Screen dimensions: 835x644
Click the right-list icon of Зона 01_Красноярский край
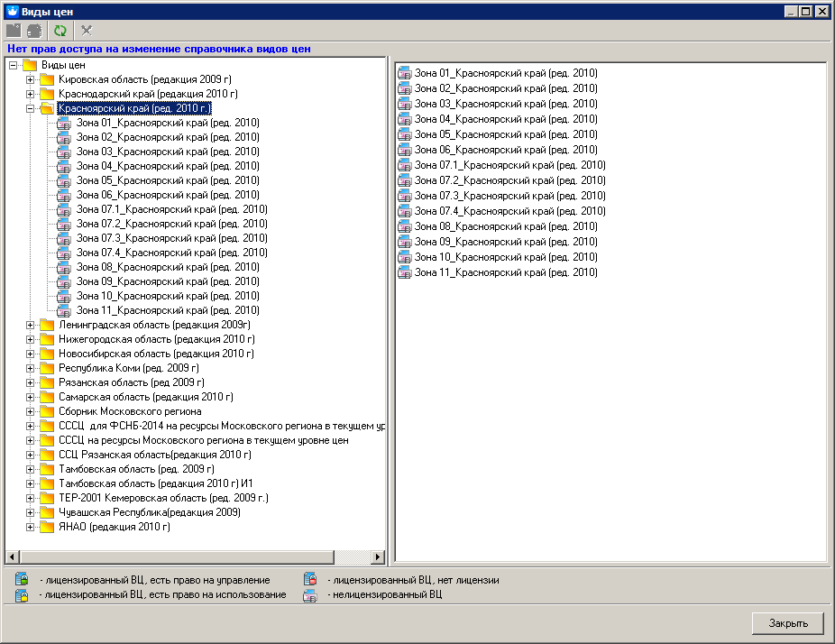(x=405, y=73)
